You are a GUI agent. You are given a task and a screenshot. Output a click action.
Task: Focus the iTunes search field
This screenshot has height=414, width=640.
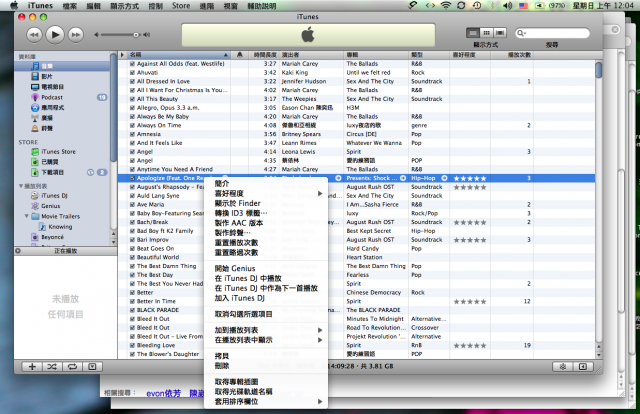tap(553, 33)
